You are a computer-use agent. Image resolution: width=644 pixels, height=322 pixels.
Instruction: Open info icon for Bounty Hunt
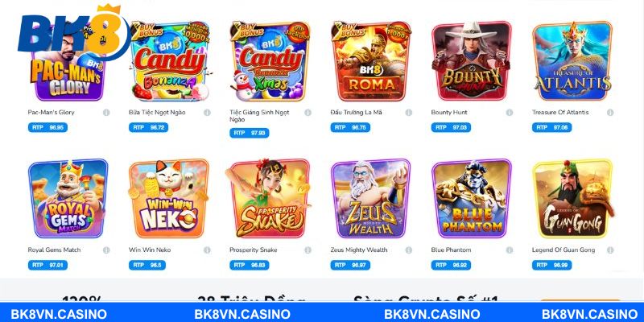tap(510, 113)
